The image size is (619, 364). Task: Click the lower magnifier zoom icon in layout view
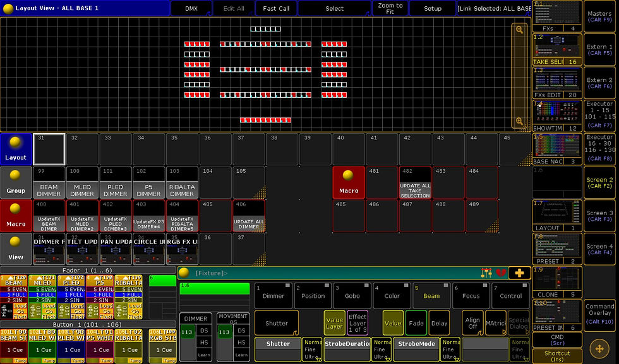(519, 122)
